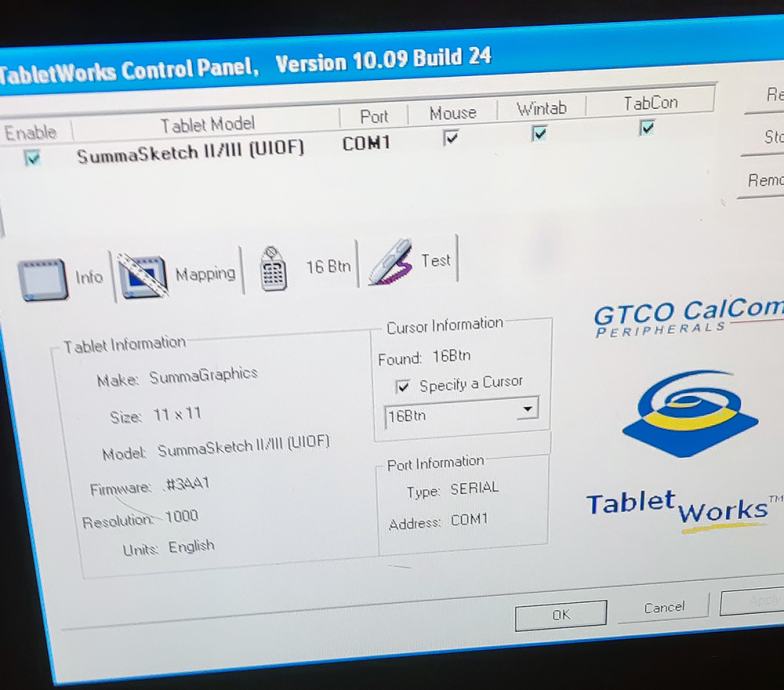Open the 16 Btn tab label
The width and height of the screenshot is (784, 690).
pyautogui.click(x=328, y=266)
